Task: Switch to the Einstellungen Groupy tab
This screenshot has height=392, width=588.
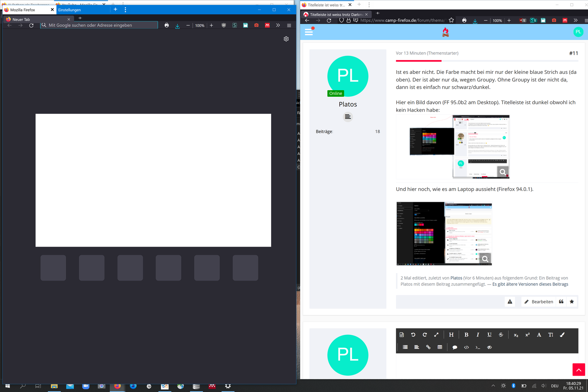Action: [83, 10]
